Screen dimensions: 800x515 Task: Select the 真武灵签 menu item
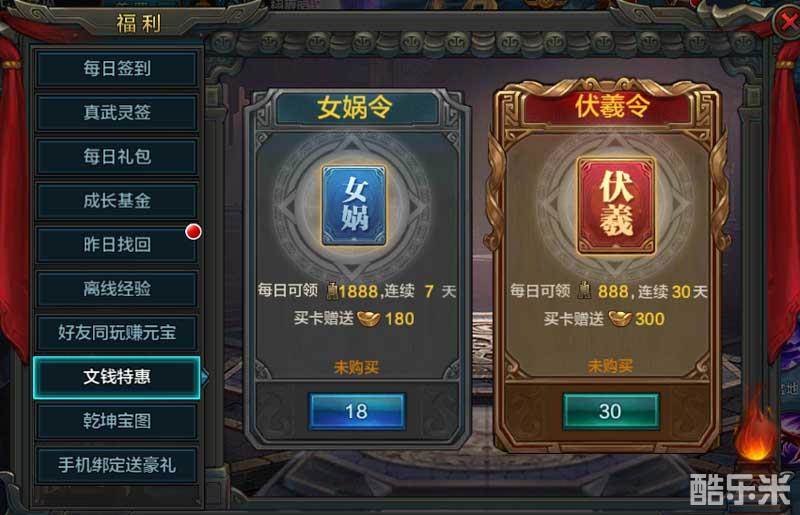coord(117,112)
